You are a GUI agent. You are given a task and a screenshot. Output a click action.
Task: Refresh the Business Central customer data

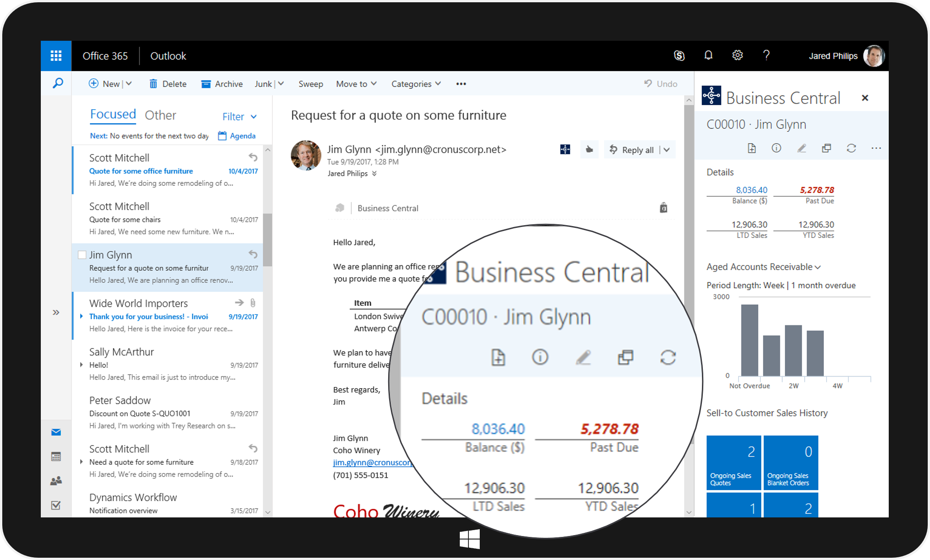(x=852, y=148)
